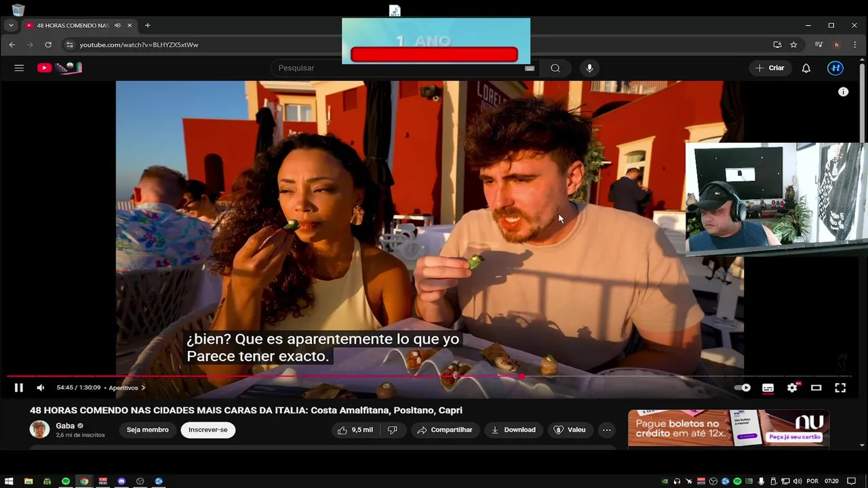Install app icon in address bar

click(x=777, y=45)
